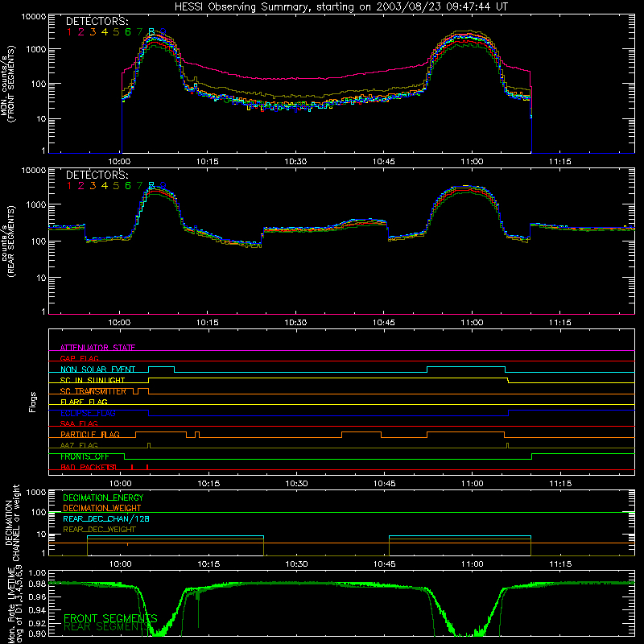The width and height of the screenshot is (644, 644).
Task: Click detector number 8 in rear segments legend
Action: tap(151, 186)
